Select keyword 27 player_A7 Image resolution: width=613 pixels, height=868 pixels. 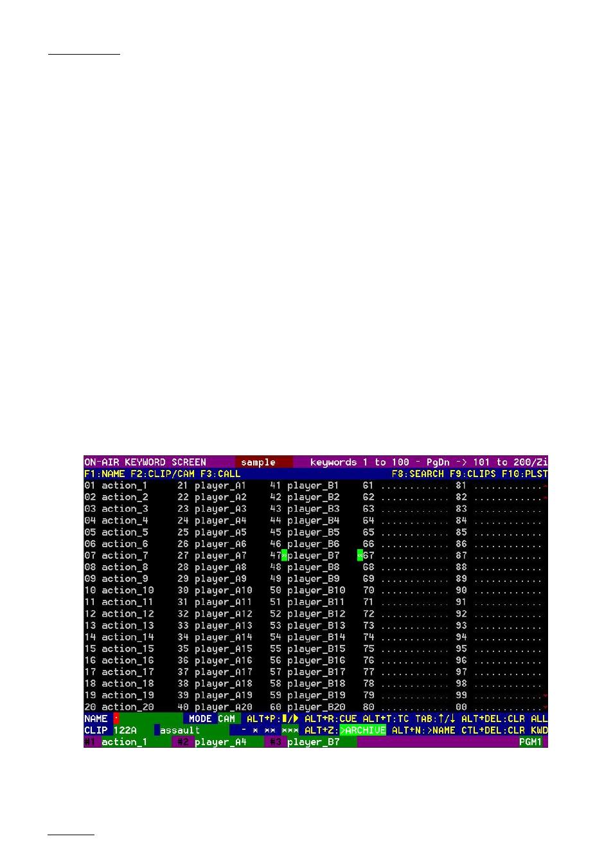[212, 556]
